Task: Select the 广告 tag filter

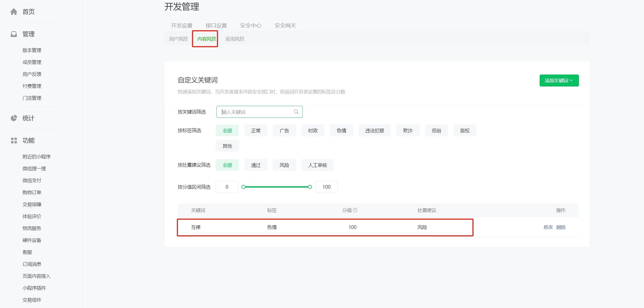Action: [284, 131]
